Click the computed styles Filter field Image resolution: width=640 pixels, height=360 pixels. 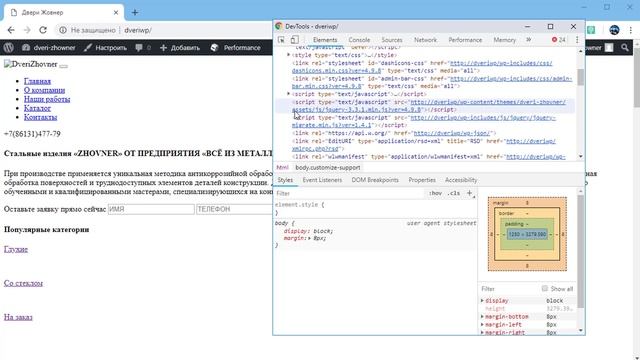[x=508, y=289]
